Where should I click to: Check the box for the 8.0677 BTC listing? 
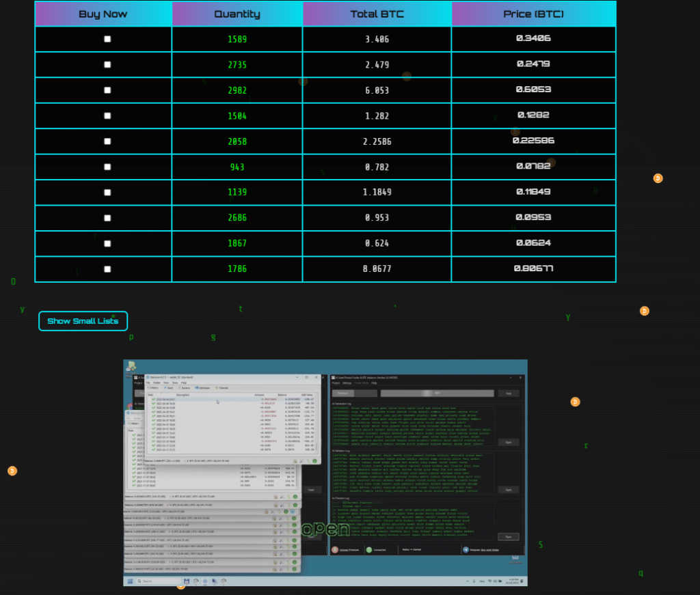tap(107, 269)
